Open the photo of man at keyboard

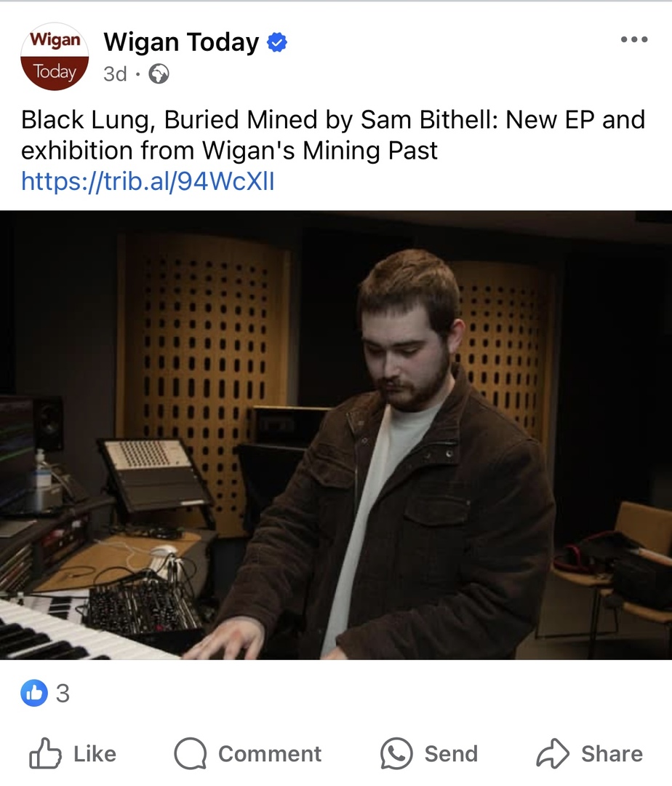click(336, 434)
